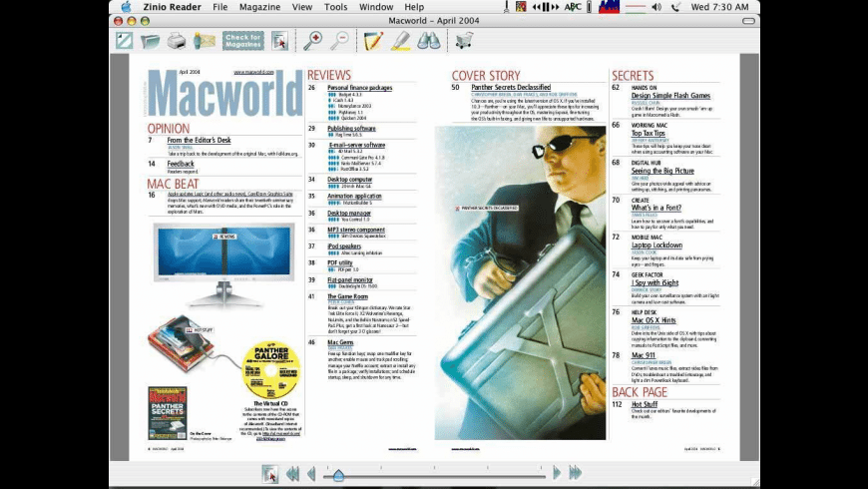Open MP3 stereo component review
Screen dimensions: 868x489
(356, 230)
